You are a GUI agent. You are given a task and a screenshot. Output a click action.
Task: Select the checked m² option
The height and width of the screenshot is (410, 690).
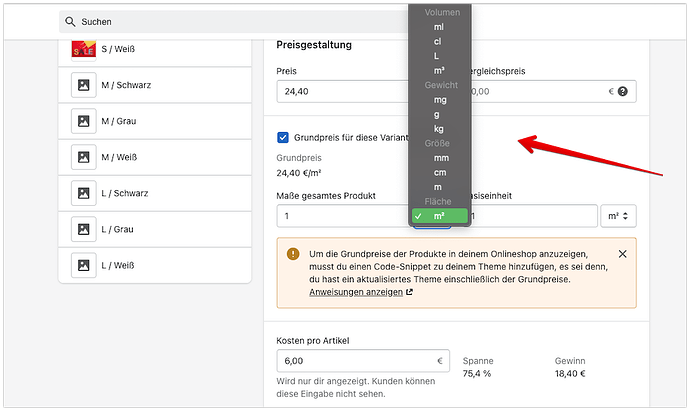[x=440, y=216]
